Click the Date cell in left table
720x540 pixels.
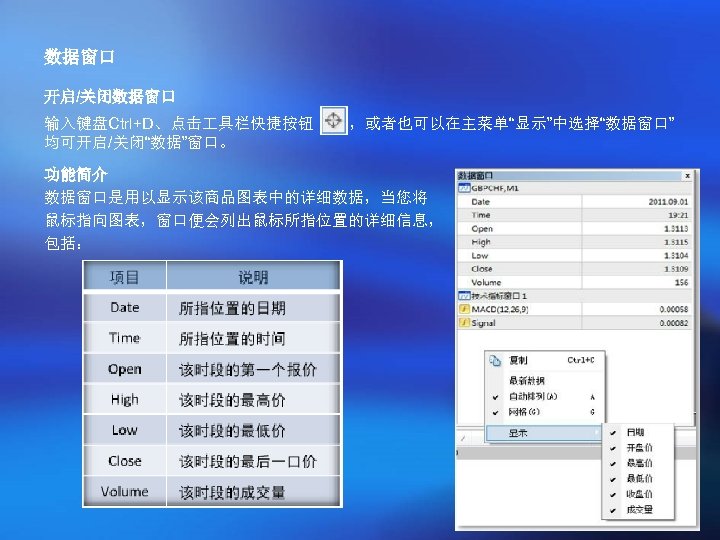coord(124,307)
